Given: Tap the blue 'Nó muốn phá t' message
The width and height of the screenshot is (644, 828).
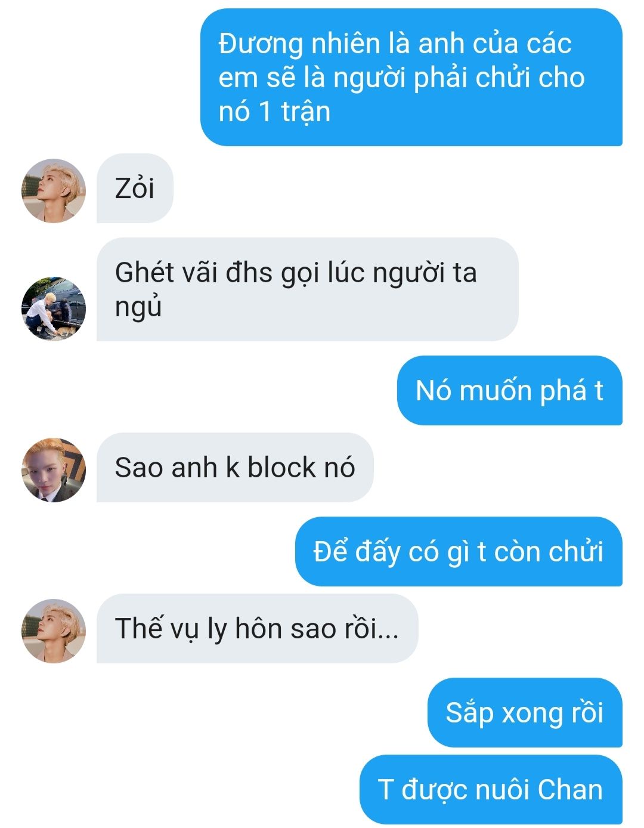Looking at the screenshot, I should pos(510,391).
